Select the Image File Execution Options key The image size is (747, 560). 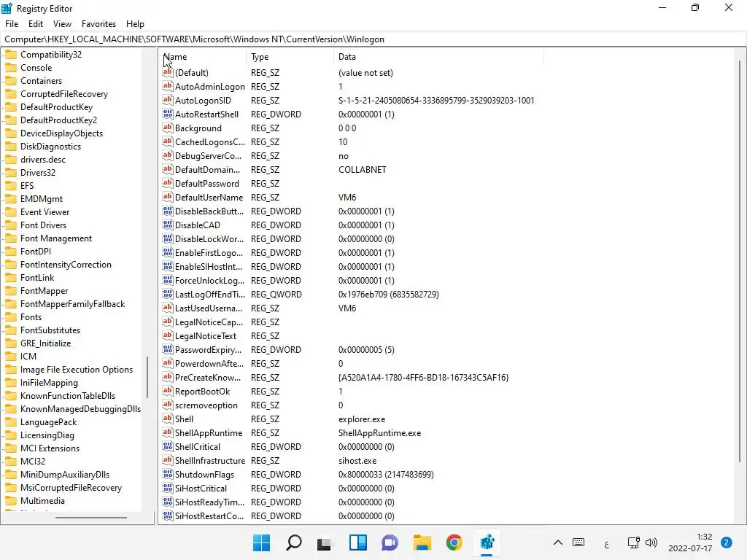pyautogui.click(x=76, y=370)
